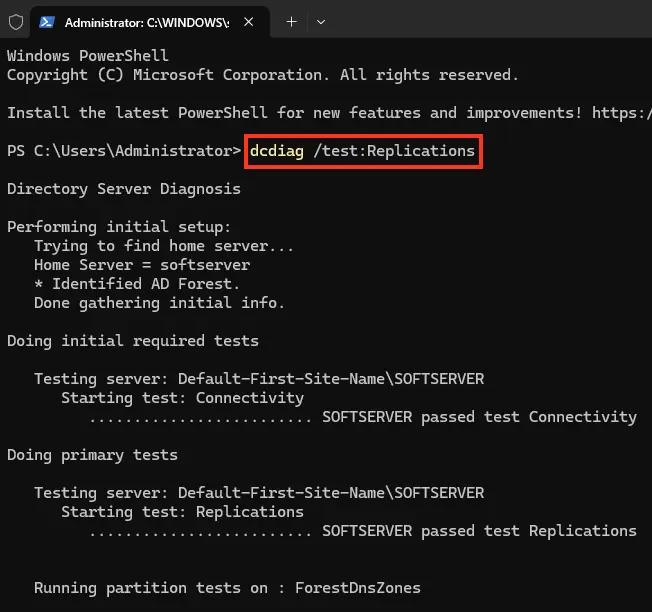Image resolution: width=652 pixels, height=612 pixels.
Task: Click the Directory Server Diagnosis heading
Action: [124, 189]
